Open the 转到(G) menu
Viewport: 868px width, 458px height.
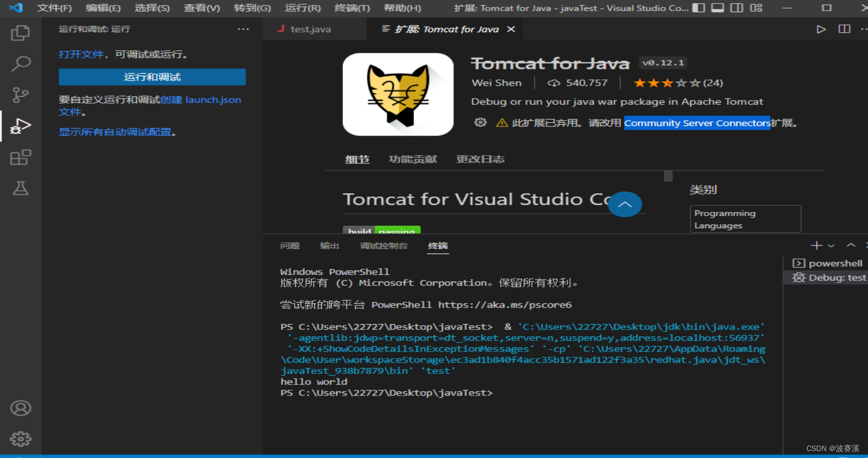pos(252,8)
